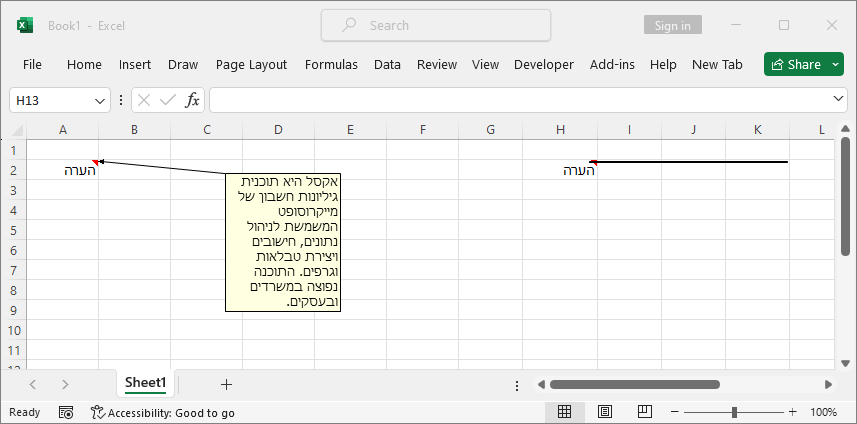This screenshot has width=857, height=424.
Task: Click the Sign in button
Action: 672,26
